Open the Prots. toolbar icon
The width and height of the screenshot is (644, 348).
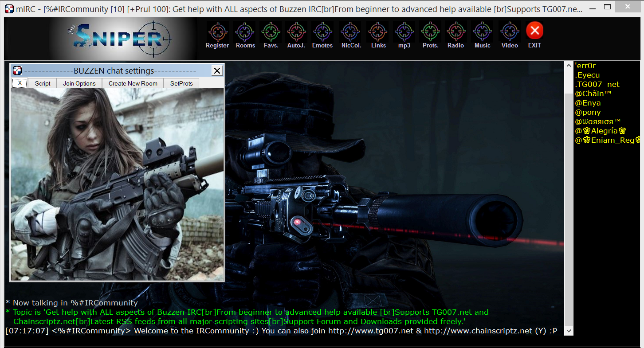coord(430,32)
